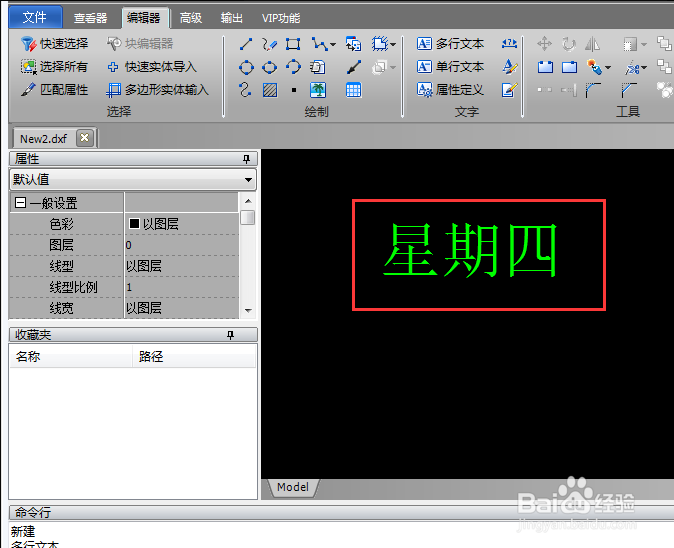Switch to the Viewer (查看器) tab
The width and height of the screenshot is (674, 548).
point(90,18)
